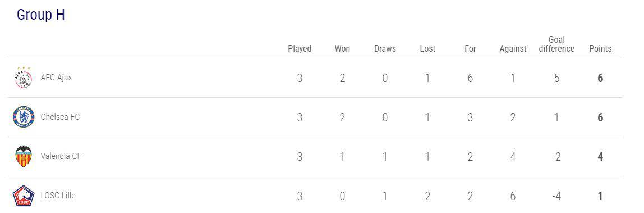Click the Valencia CF bat crest

point(24,156)
